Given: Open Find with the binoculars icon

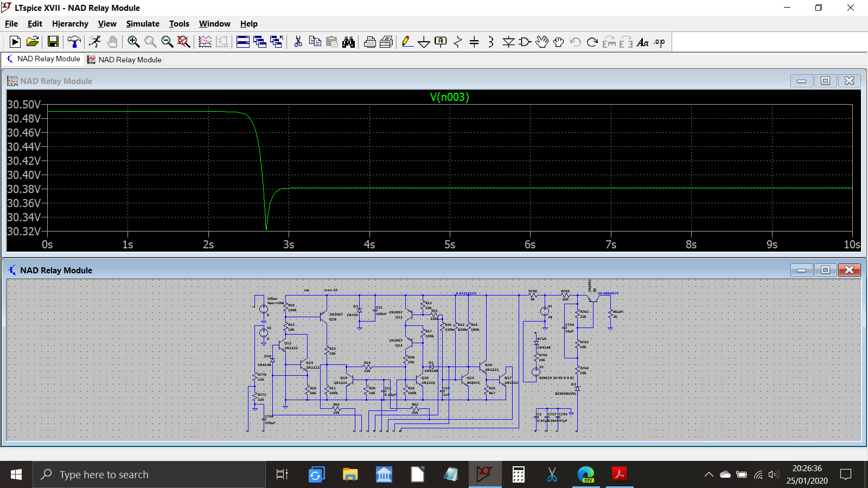Looking at the screenshot, I should point(348,42).
